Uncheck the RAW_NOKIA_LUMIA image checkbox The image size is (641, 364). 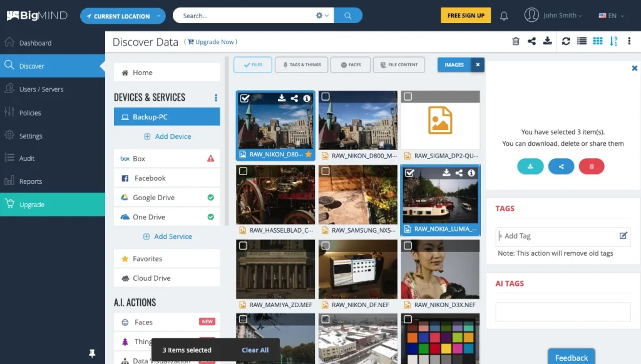pos(409,173)
